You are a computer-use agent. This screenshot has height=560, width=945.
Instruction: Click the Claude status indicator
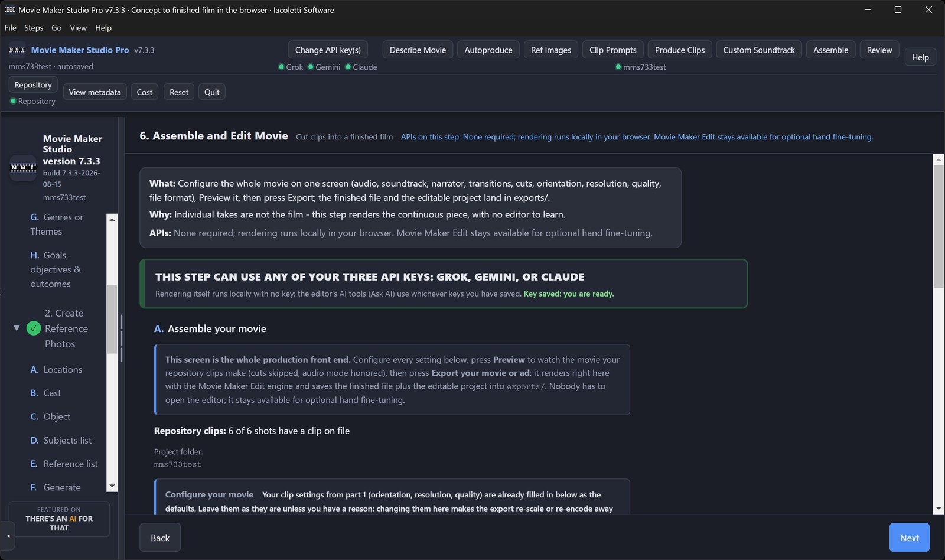tap(361, 67)
